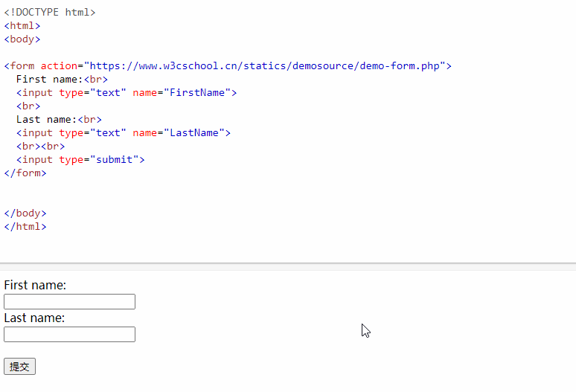Click the rendered 'First name:' label
576x392 pixels.
point(35,285)
